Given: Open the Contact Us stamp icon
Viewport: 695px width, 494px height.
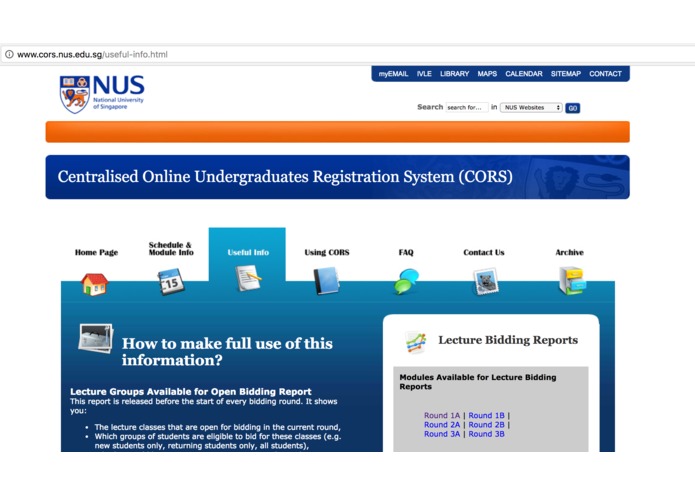Looking at the screenshot, I should coord(485,281).
